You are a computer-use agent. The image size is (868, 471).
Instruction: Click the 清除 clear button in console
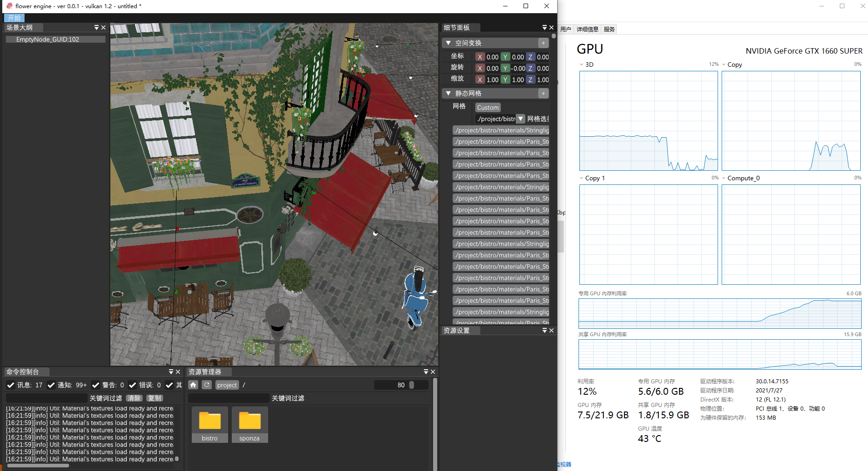coord(134,398)
